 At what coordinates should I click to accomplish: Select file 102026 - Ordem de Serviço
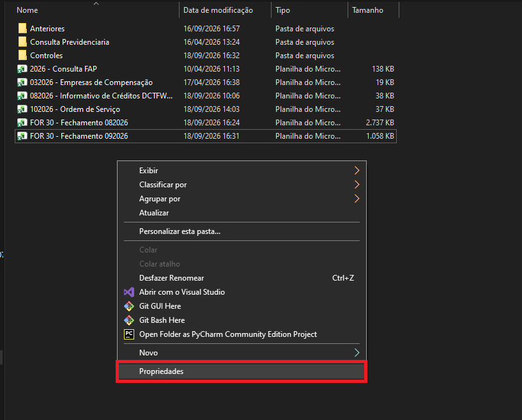click(x=75, y=109)
